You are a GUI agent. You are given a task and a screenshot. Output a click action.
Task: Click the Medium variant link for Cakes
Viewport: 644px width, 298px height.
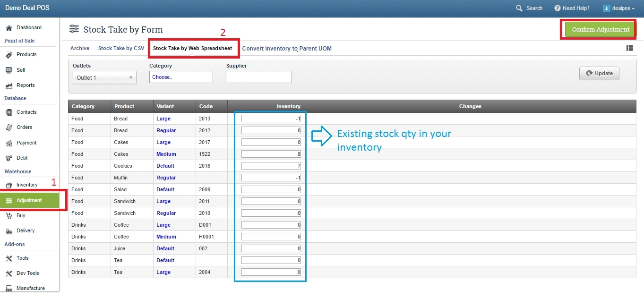[166, 154]
